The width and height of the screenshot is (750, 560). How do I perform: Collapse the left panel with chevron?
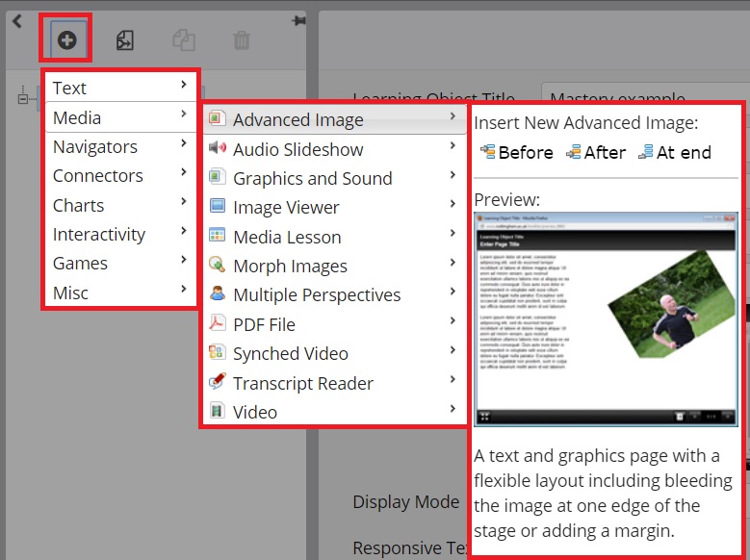coord(16,21)
